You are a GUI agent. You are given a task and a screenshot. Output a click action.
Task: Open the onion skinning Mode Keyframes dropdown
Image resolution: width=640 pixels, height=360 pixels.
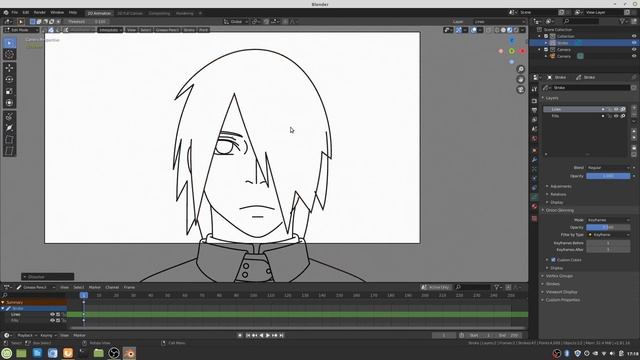tap(608, 220)
